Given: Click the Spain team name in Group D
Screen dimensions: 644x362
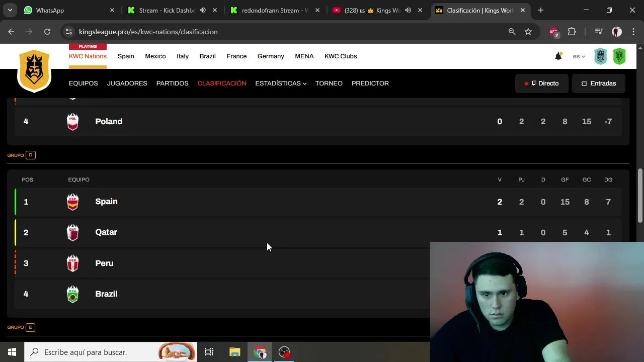Looking at the screenshot, I should tap(106, 202).
